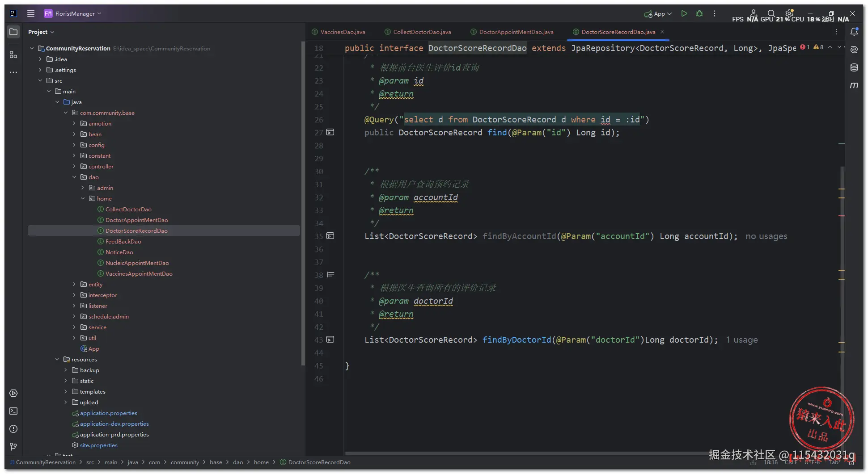Start debugging with the bug icon
The image size is (868, 474).
(x=699, y=13)
